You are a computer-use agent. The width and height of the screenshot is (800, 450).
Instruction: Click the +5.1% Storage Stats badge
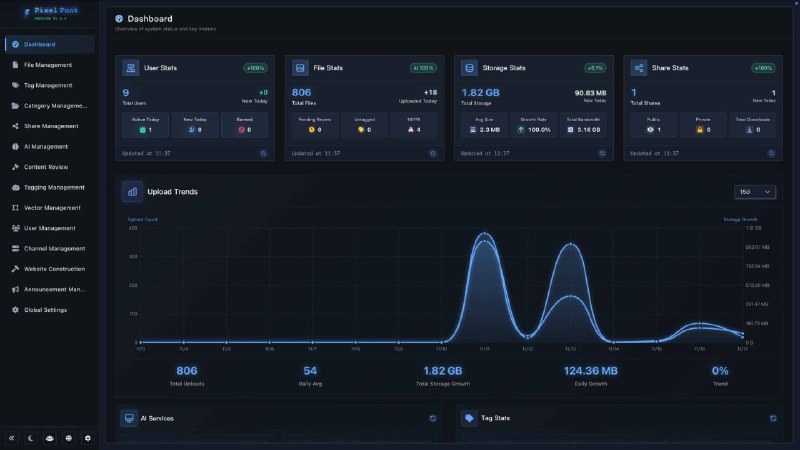(x=596, y=68)
